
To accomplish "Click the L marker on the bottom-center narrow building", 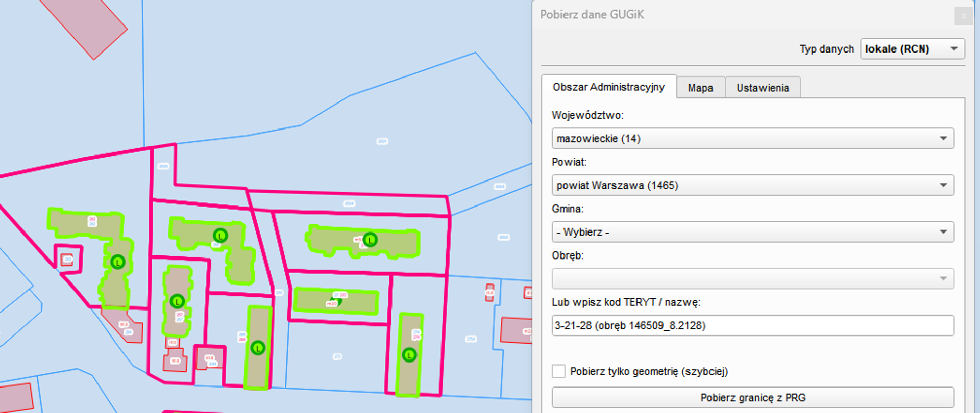I will 258,348.
